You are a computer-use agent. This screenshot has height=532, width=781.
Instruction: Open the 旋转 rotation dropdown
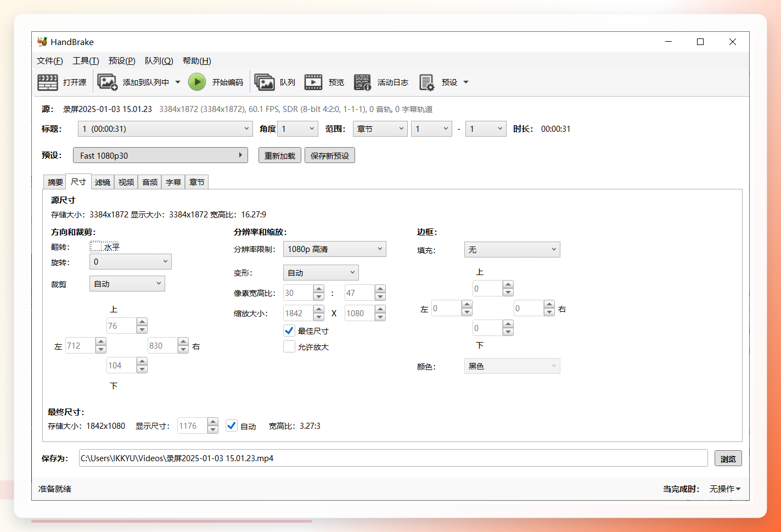[x=131, y=261]
